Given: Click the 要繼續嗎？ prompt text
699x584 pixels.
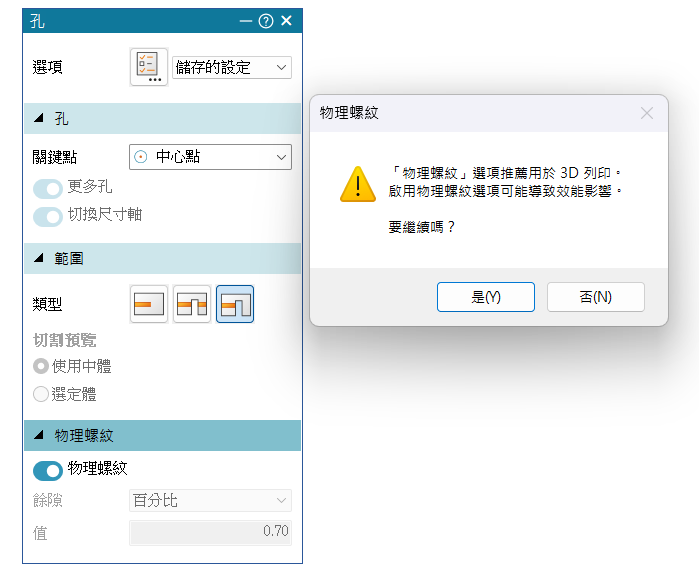Looking at the screenshot, I should (421, 227).
